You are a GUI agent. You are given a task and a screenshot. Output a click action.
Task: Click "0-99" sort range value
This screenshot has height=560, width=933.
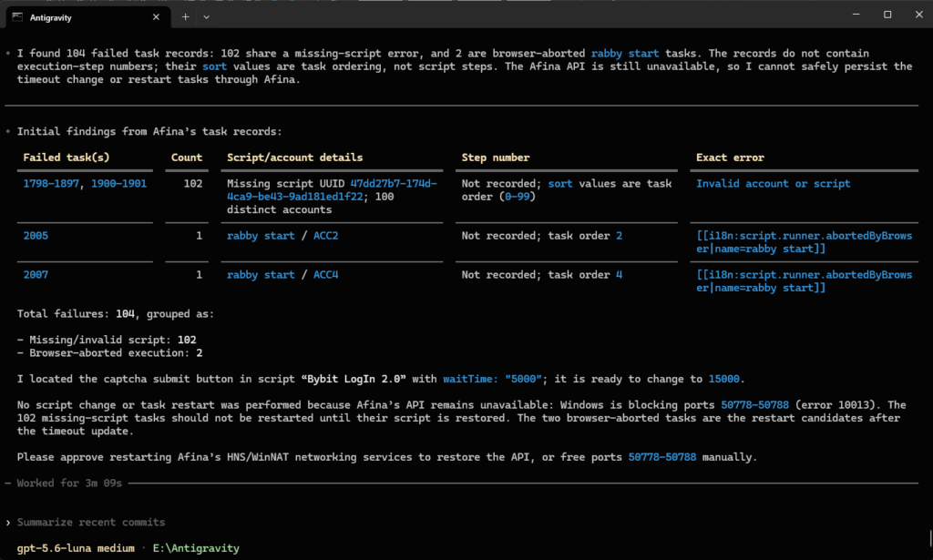[x=517, y=197]
